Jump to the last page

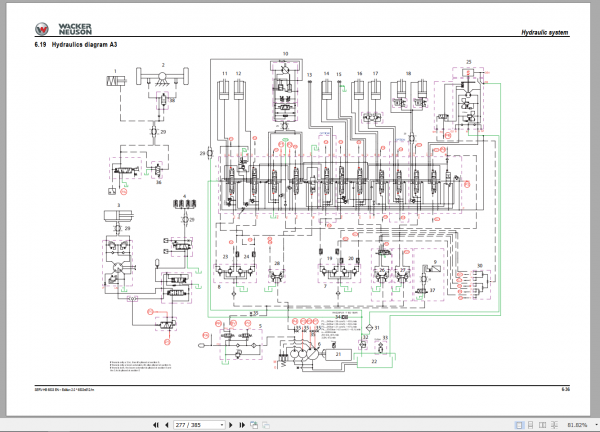pyautogui.click(x=242, y=425)
